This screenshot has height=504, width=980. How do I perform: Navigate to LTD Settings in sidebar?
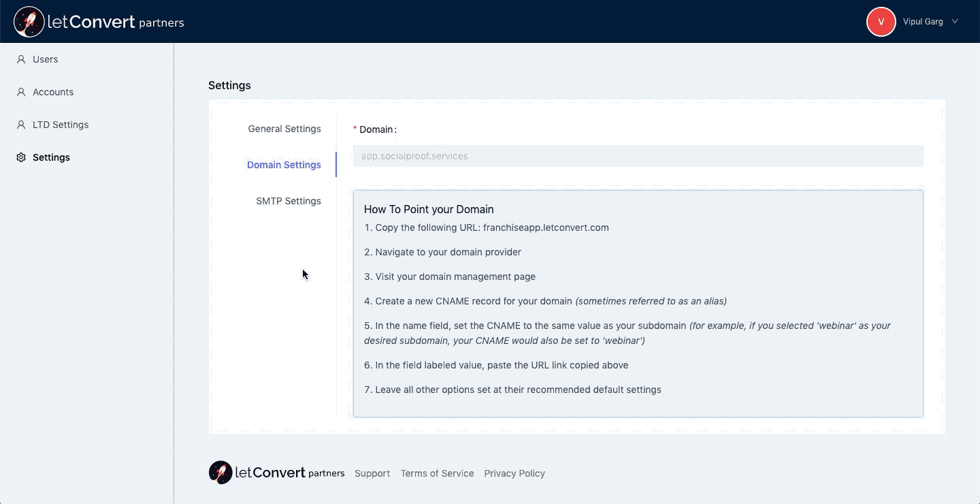(x=61, y=125)
